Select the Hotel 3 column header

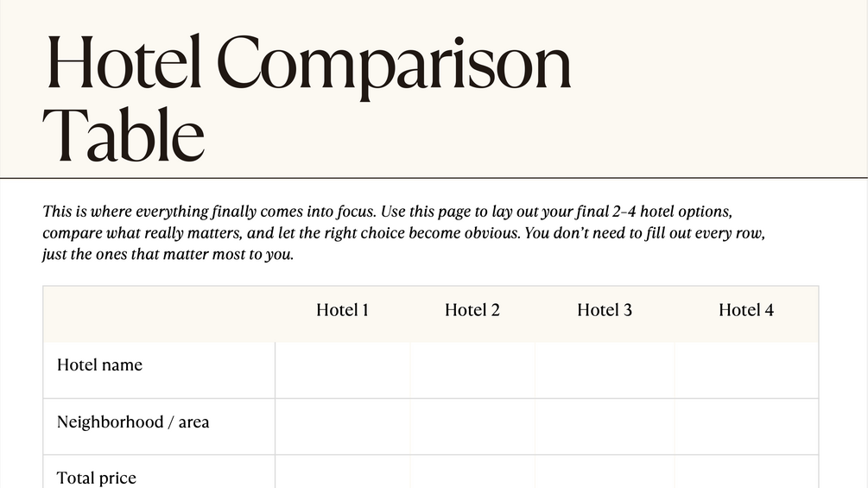[x=605, y=310]
